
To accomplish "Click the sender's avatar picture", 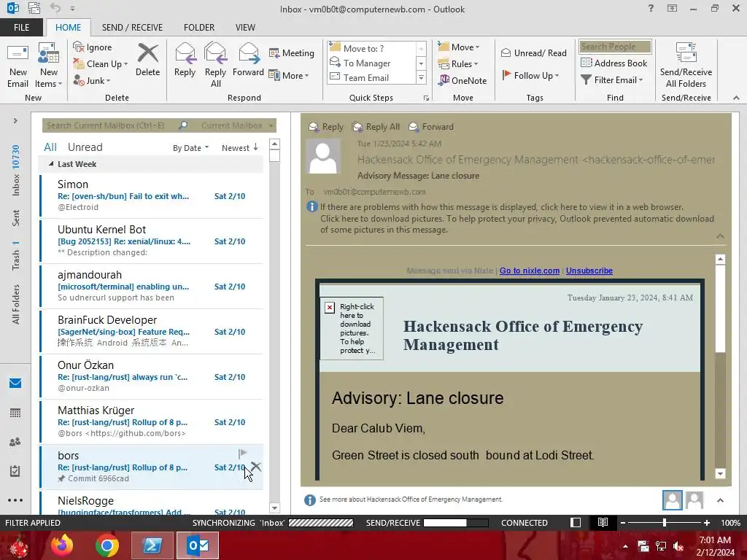I will (323, 156).
